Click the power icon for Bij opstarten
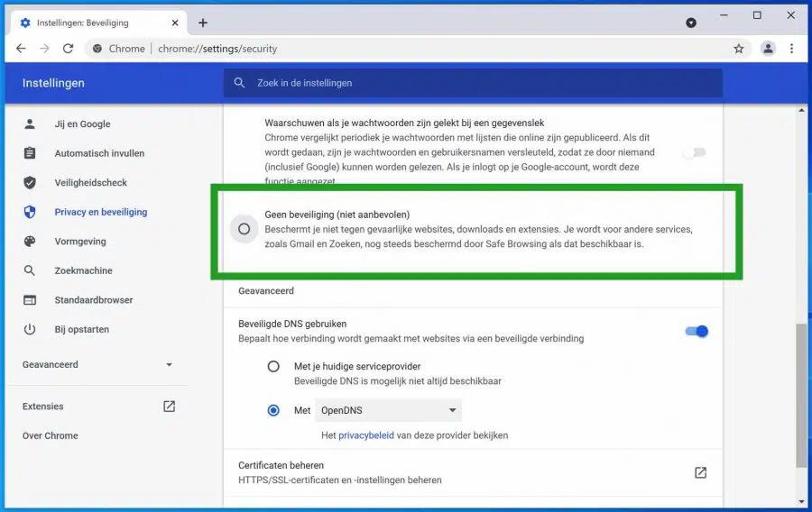 (30, 329)
